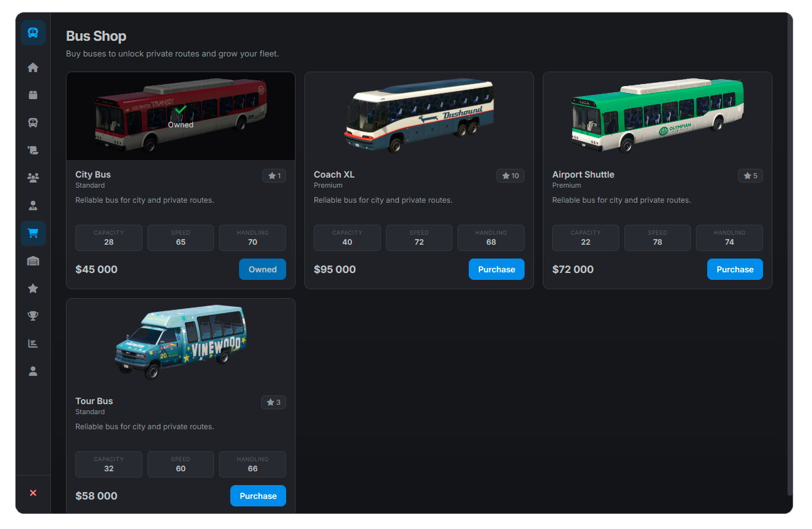
Task: Select the person-with-tie icon in sidebar
Action: click(33, 205)
